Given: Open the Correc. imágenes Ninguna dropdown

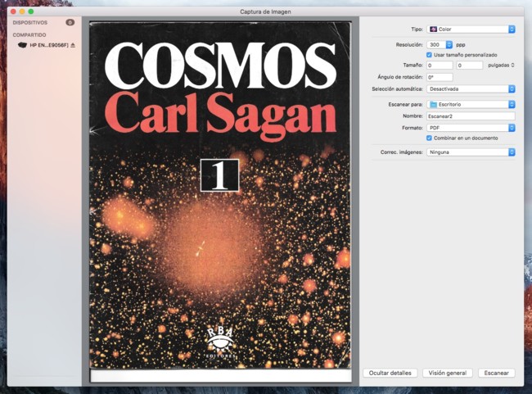Looking at the screenshot, I should tap(471, 152).
